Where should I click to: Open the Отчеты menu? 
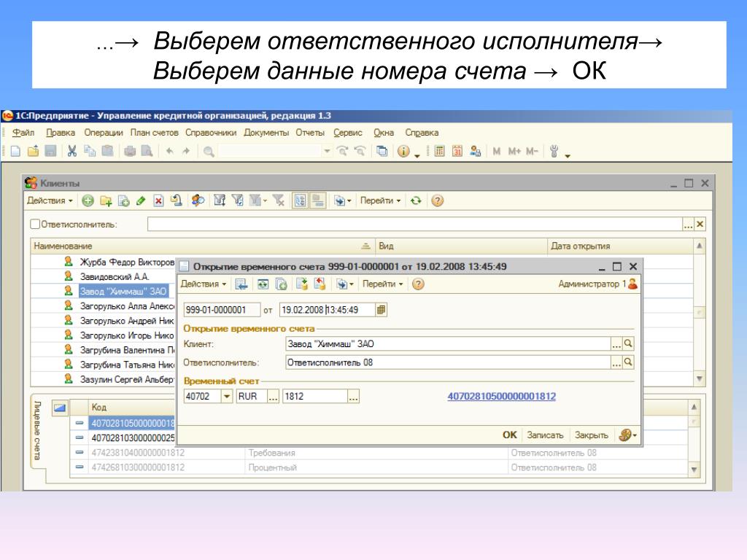click(x=310, y=133)
